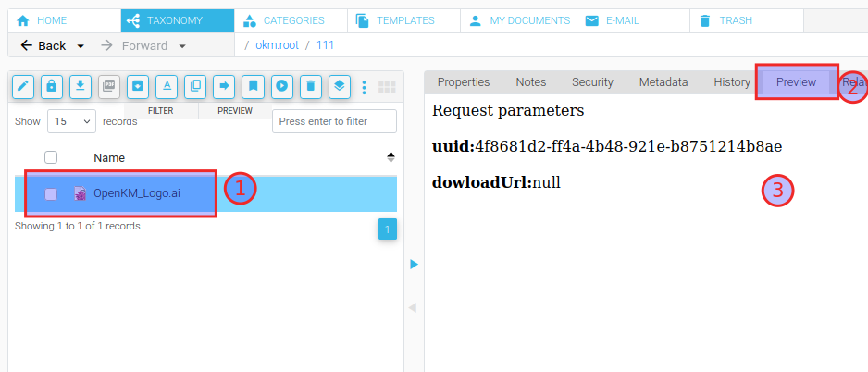This screenshot has height=372, width=868.
Task: Expand the Back history dropdown arrow
Action: (81, 46)
